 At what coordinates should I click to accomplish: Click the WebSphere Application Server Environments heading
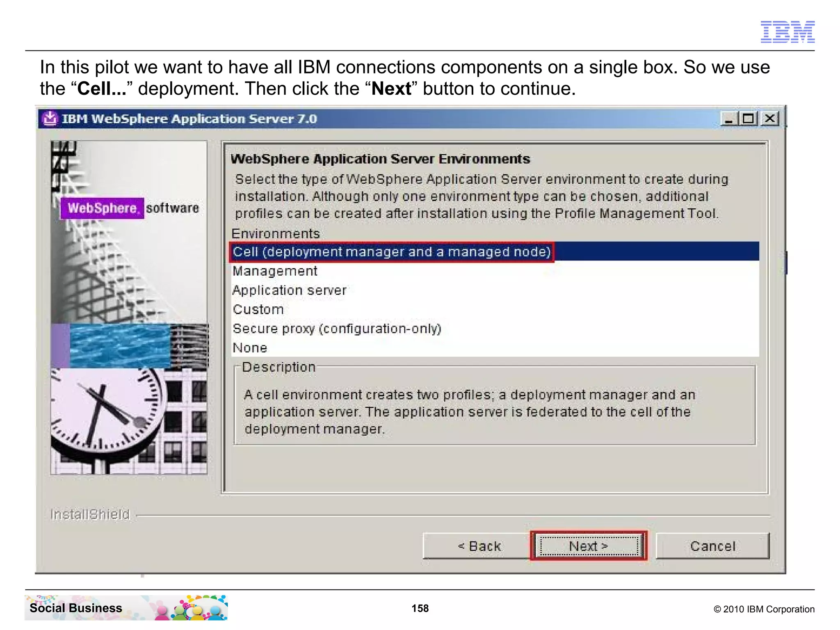point(380,159)
